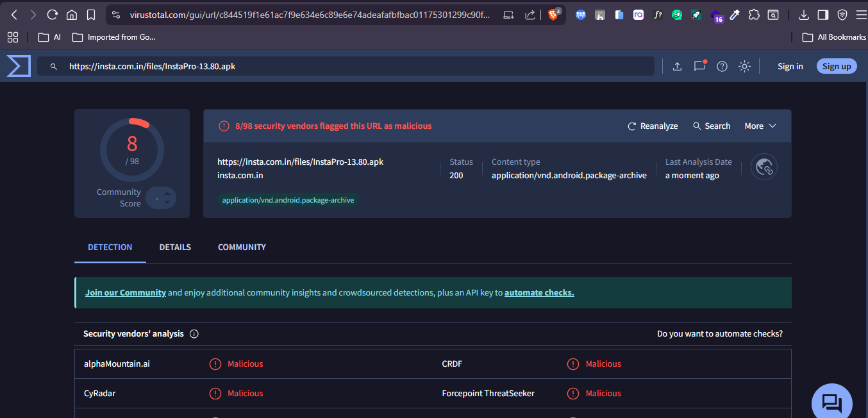Open the Join our Community link

[126, 292]
